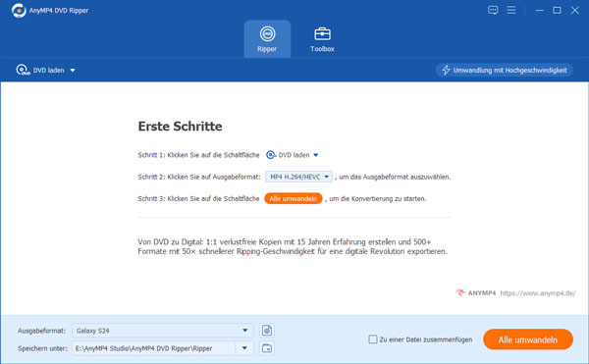Open the hamburger menu icon
This screenshot has width=589, height=364.
click(511, 10)
